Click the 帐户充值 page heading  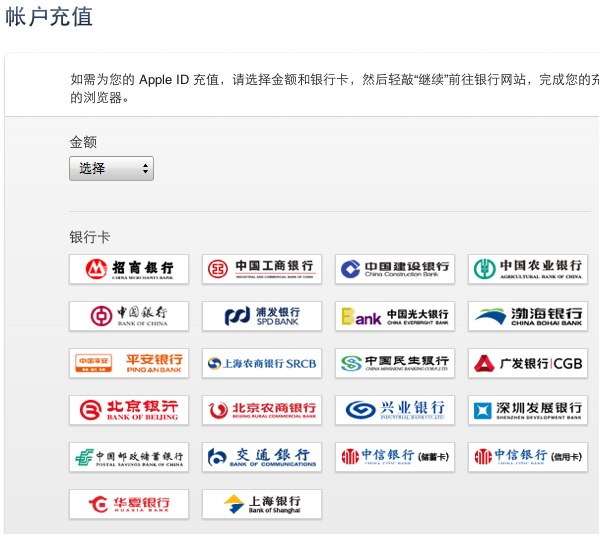tap(49, 17)
